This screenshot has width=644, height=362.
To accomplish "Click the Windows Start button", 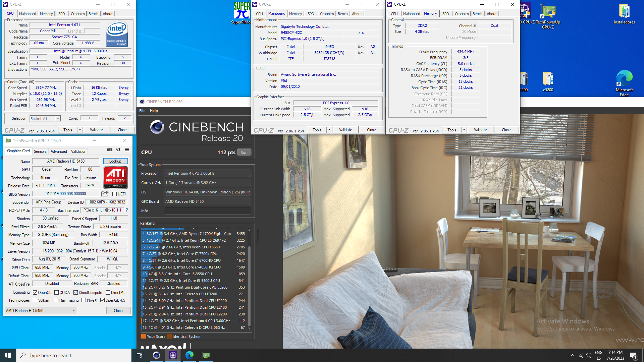I will [8, 355].
